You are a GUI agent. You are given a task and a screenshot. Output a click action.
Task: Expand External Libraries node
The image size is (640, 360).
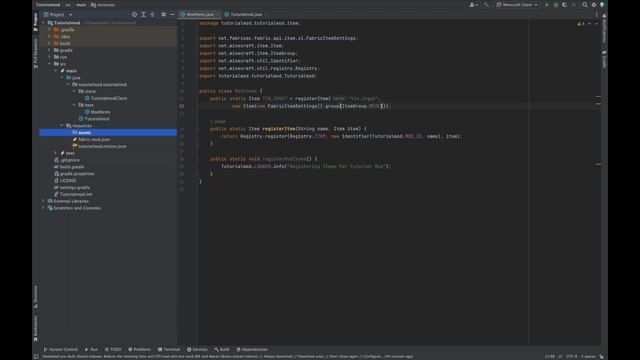tap(43, 201)
